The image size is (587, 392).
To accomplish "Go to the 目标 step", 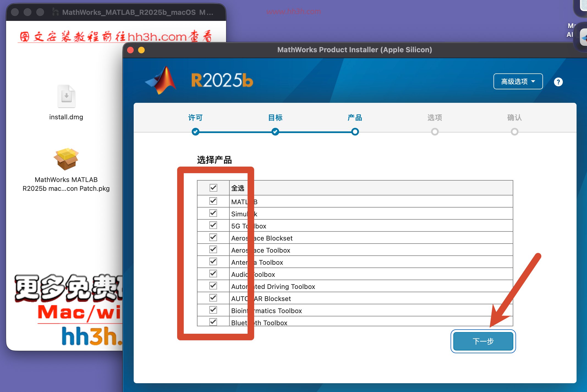I will (275, 118).
